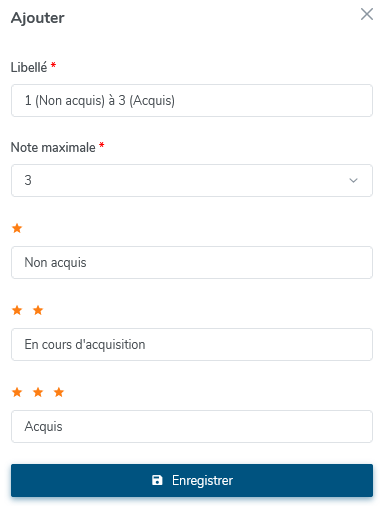Click the Libellé field label
Image resolution: width=381 pixels, height=510 pixels.
(29, 67)
